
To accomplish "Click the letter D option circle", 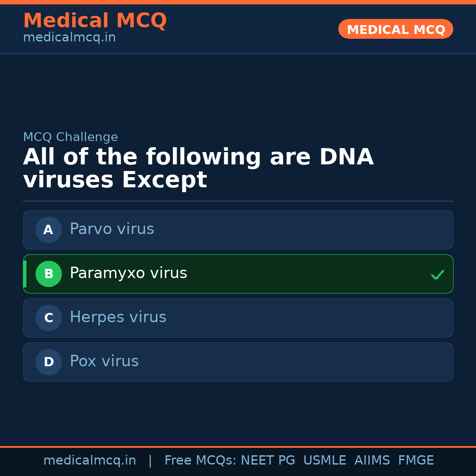I will pos(48,362).
